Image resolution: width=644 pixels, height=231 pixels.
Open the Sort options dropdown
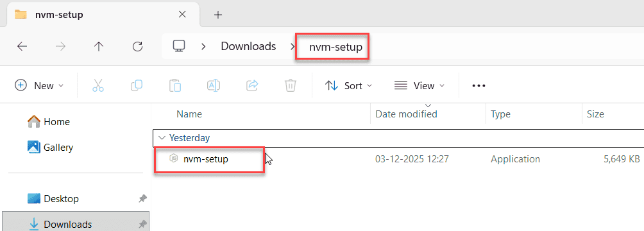coord(348,85)
